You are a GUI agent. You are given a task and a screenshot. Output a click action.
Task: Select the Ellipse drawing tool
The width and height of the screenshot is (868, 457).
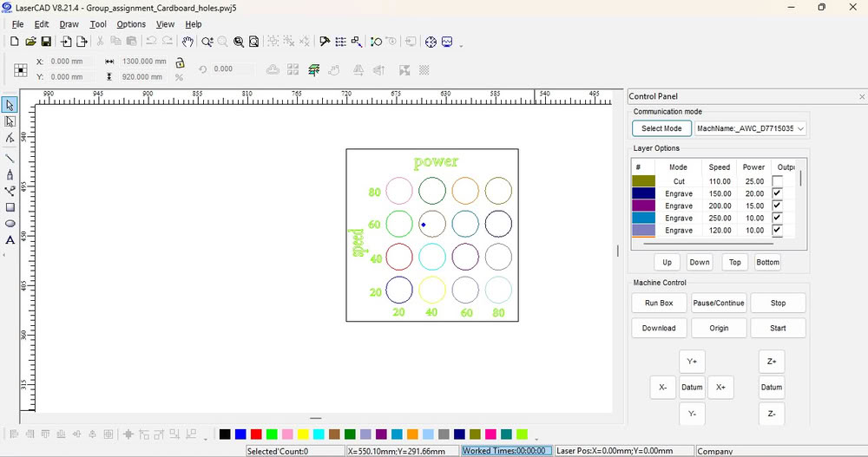10,224
